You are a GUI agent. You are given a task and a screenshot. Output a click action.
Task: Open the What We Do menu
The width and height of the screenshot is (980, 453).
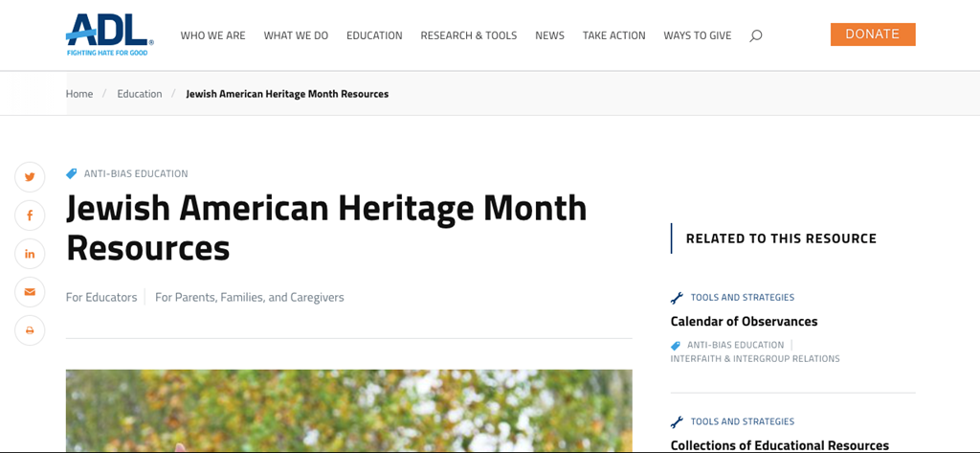tap(296, 35)
